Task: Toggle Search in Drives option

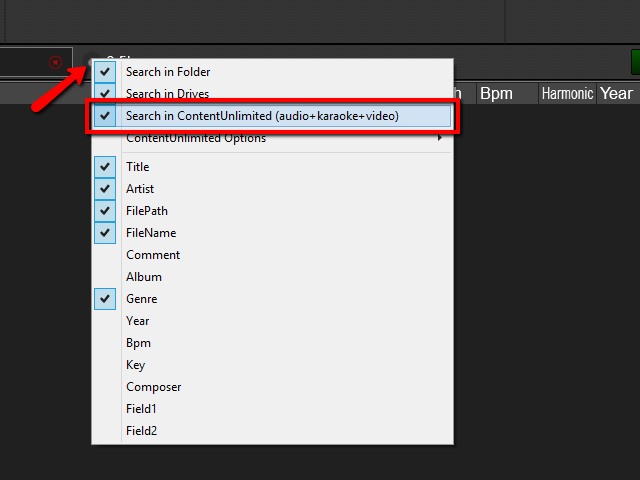Action: pos(272,93)
